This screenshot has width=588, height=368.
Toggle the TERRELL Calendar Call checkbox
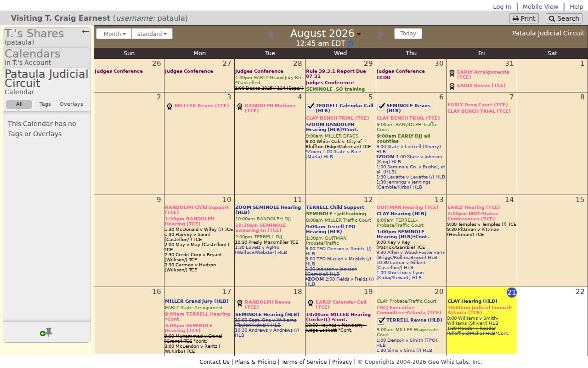click(x=311, y=107)
